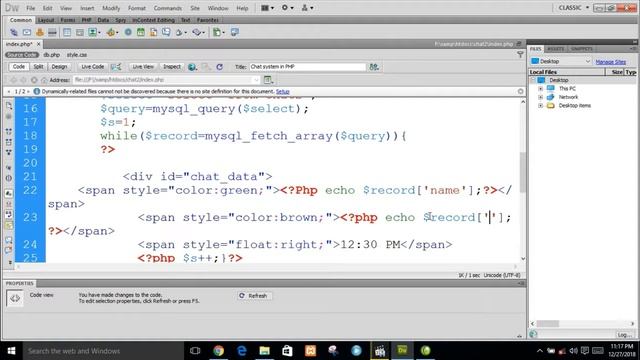The height and width of the screenshot is (360, 640).
Task: Select the db.php related file
Action: pyautogui.click(x=52, y=55)
